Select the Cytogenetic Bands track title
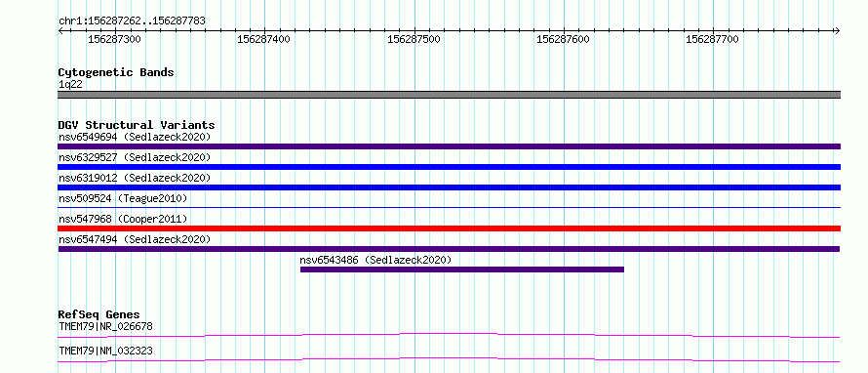 click(116, 72)
